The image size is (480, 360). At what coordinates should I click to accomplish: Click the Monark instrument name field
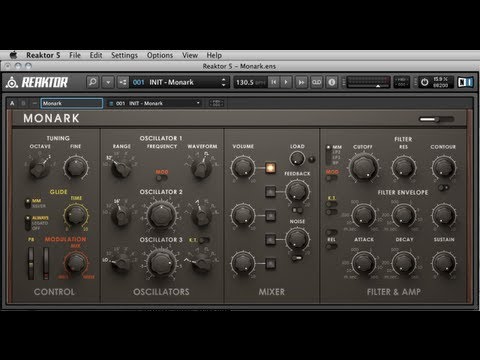coord(72,103)
